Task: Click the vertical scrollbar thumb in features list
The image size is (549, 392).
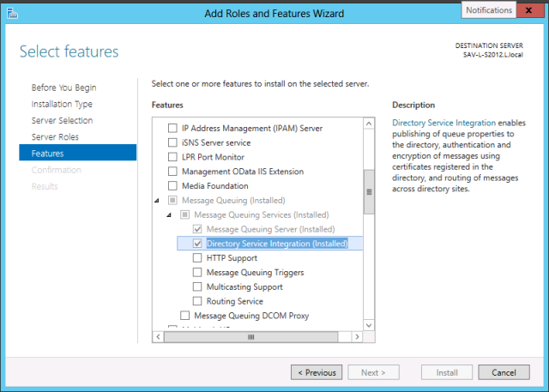Action: click(369, 192)
